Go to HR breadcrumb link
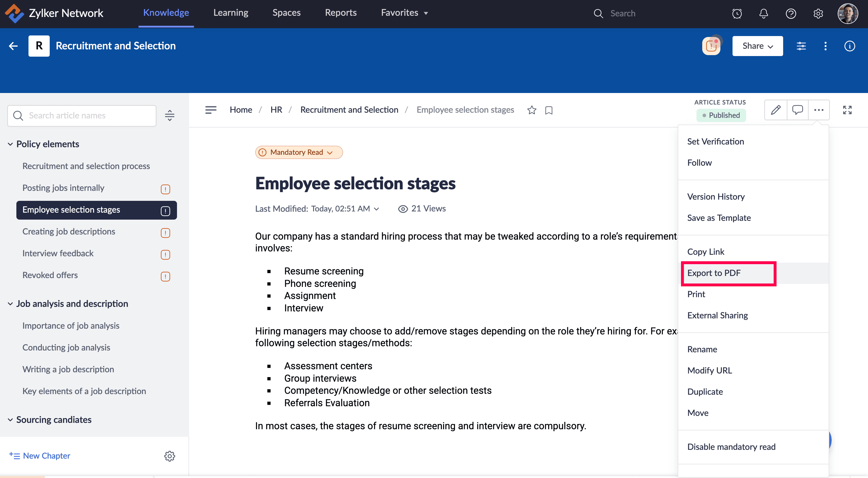This screenshot has height=478, width=868. [x=276, y=110]
